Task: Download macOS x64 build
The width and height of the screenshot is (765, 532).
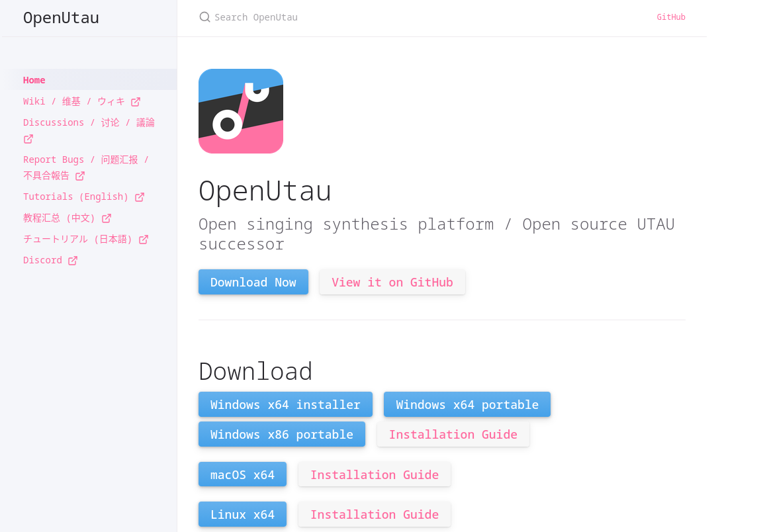Action: (242, 474)
